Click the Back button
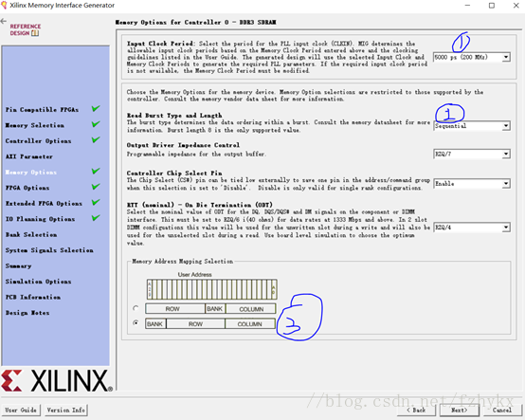525x420 pixels. tap(417, 410)
